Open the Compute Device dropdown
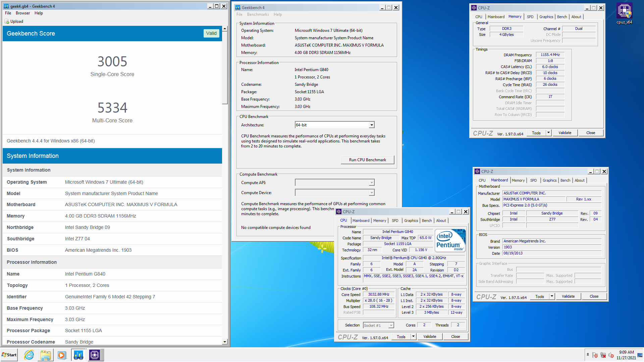The image size is (644, 362). [372, 193]
